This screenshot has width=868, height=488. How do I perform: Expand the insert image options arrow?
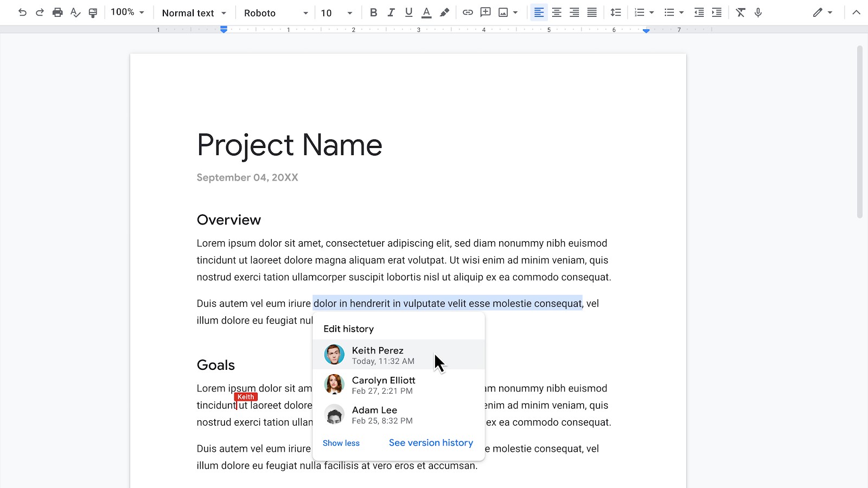[x=515, y=12]
